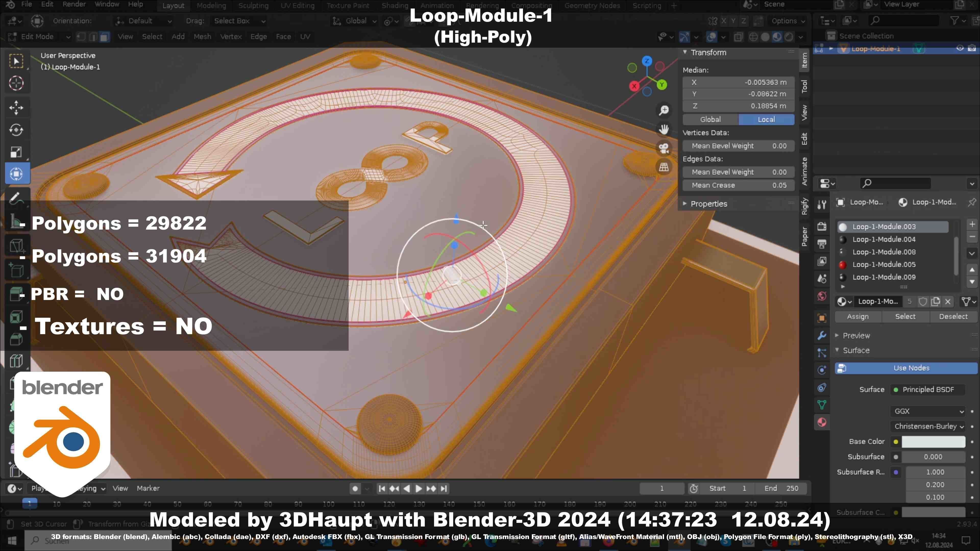Unlink the material with X button
This screenshot has height=551, width=980.
click(948, 302)
